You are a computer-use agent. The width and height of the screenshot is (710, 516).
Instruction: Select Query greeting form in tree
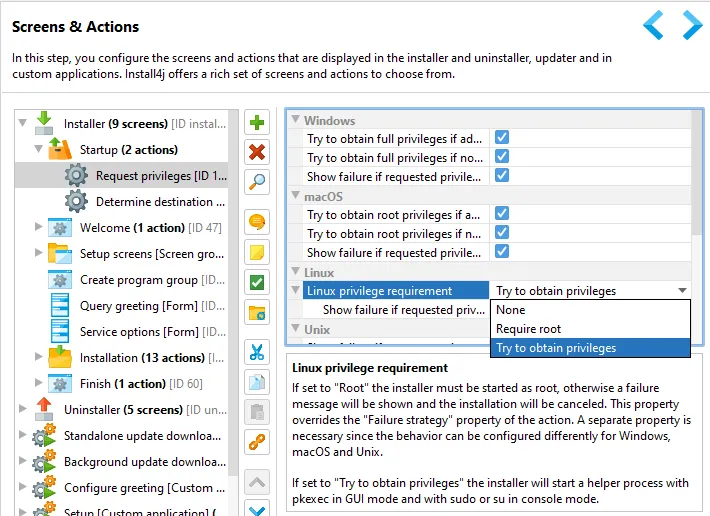(138, 306)
